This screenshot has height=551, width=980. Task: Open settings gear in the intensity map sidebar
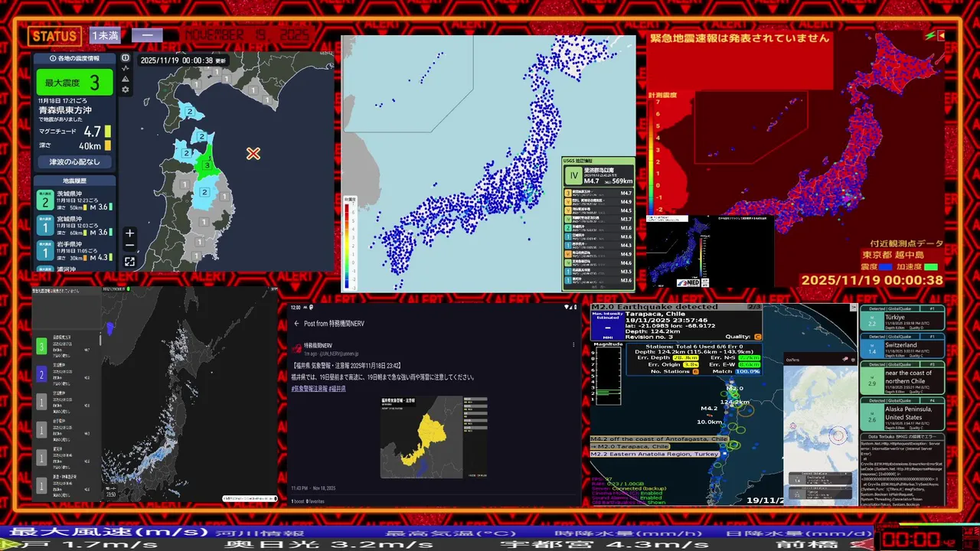[126, 90]
